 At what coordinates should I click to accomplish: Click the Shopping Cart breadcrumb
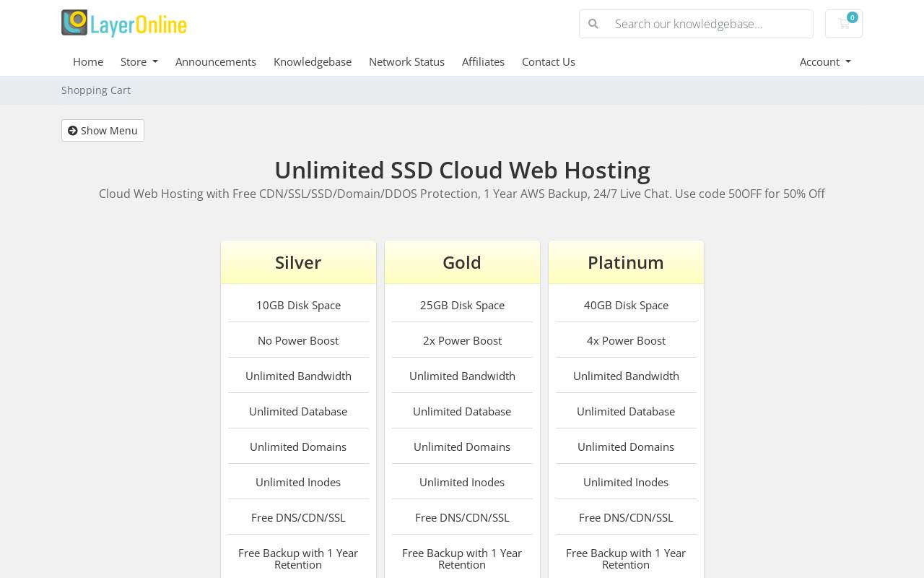tap(96, 90)
